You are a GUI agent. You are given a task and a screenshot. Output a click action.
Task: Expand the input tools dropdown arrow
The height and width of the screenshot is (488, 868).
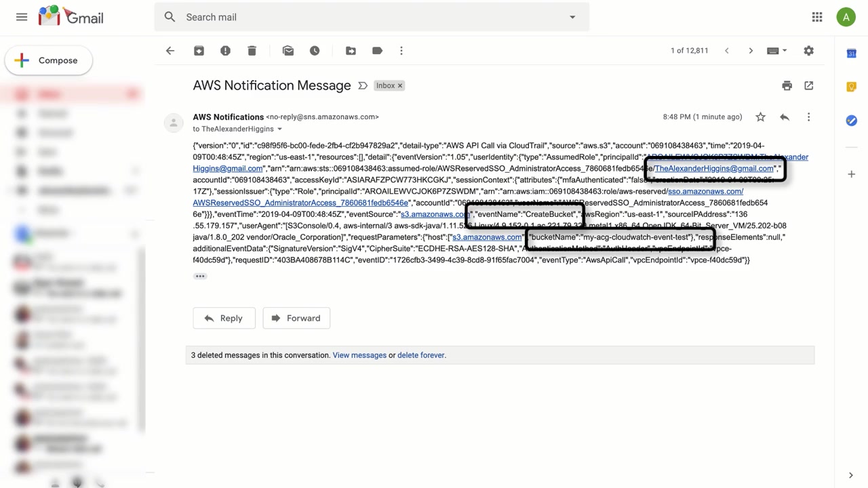click(785, 51)
